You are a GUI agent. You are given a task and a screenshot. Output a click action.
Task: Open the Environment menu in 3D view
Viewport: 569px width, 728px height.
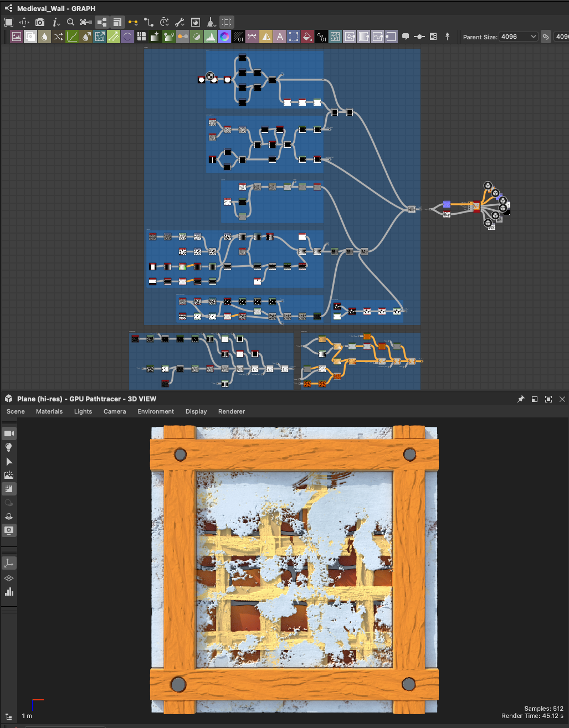click(x=156, y=411)
